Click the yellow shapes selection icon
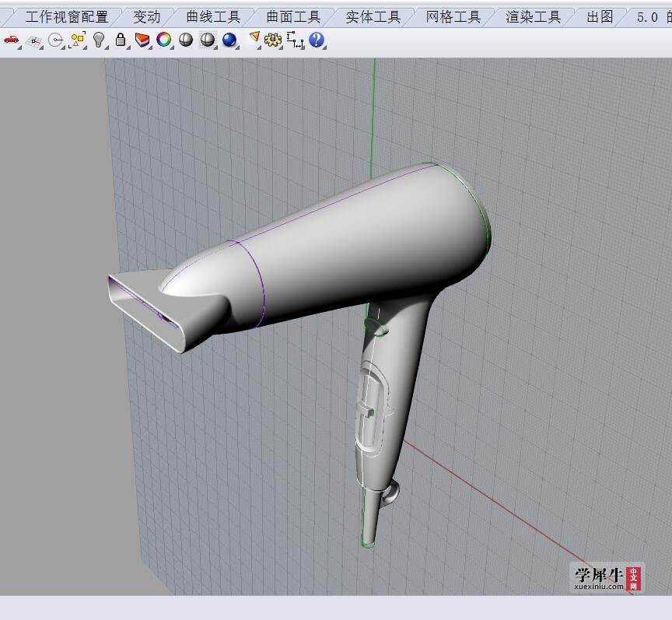 [78, 40]
